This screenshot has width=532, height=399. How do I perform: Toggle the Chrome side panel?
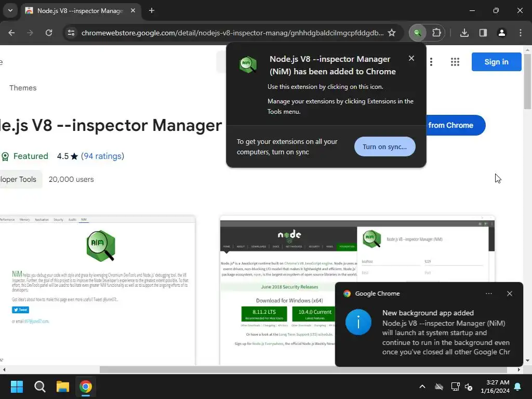coord(483,33)
